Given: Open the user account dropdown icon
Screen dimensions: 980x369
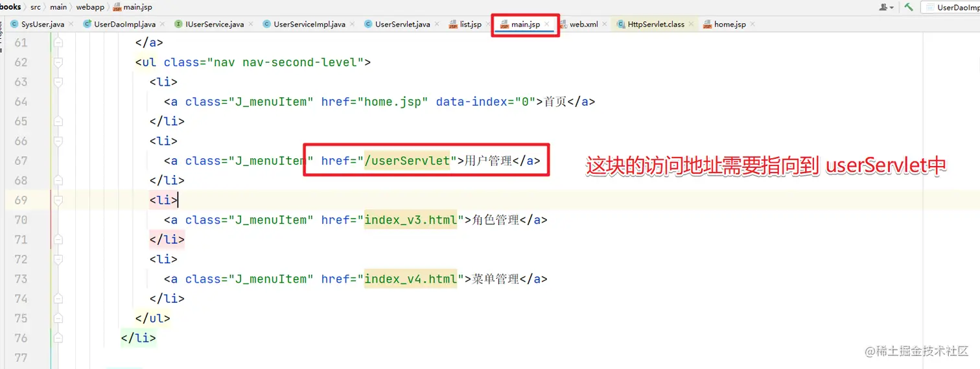Looking at the screenshot, I should point(886,7).
